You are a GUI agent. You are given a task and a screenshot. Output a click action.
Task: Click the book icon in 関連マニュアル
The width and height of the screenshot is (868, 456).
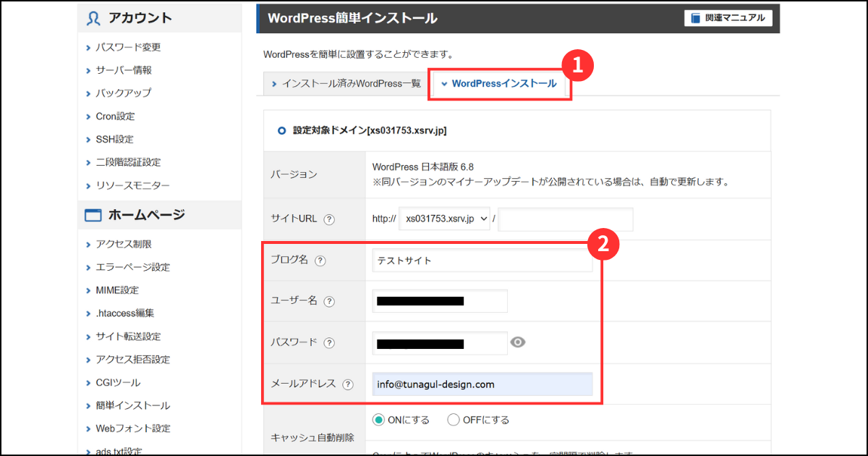pyautogui.click(x=696, y=18)
